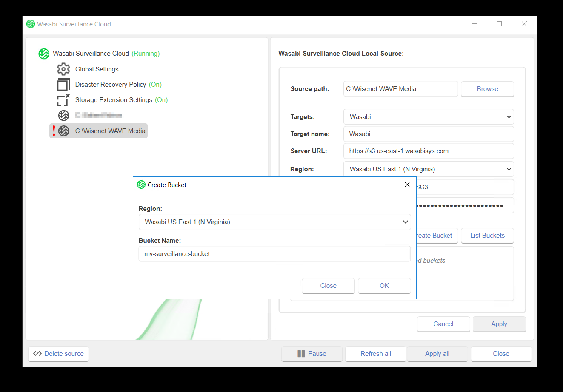Click the Wasabi icon next to the blurred source

pos(63,115)
